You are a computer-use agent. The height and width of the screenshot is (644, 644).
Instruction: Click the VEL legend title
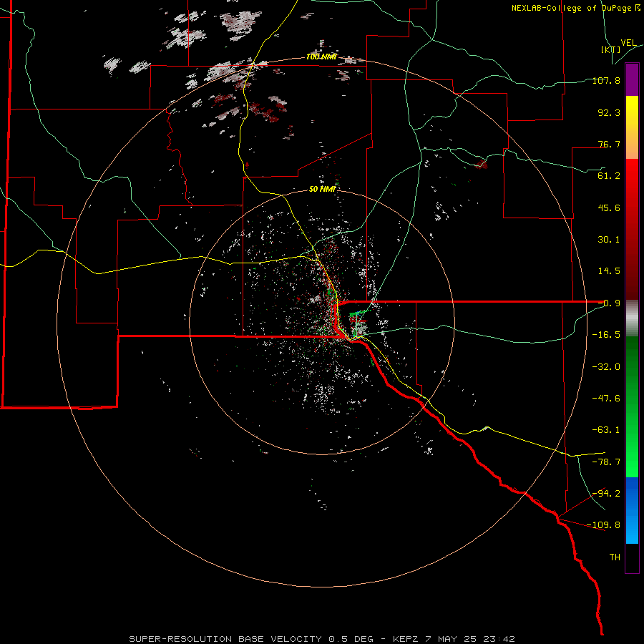pos(628,43)
